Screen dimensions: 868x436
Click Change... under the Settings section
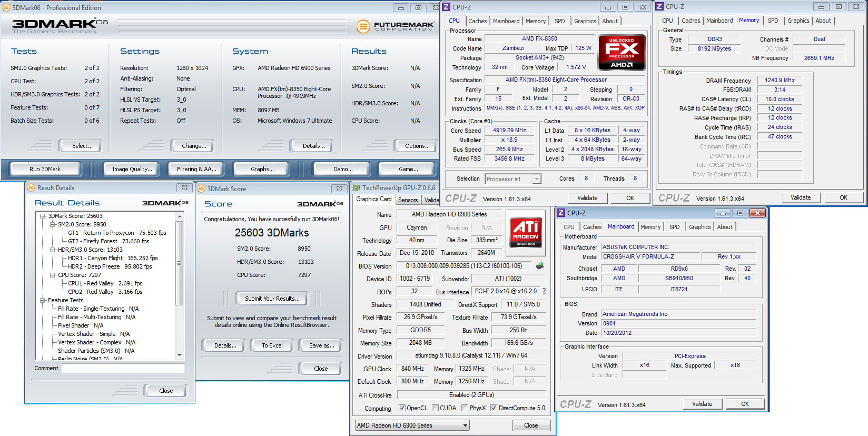click(192, 146)
